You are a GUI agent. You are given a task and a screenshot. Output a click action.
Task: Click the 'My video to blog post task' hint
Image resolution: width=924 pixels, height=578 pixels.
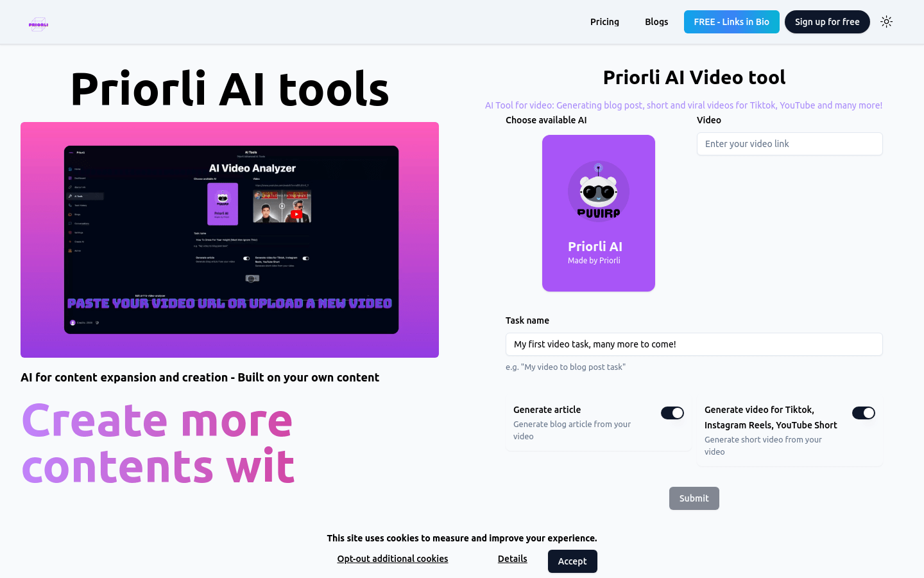(x=565, y=367)
